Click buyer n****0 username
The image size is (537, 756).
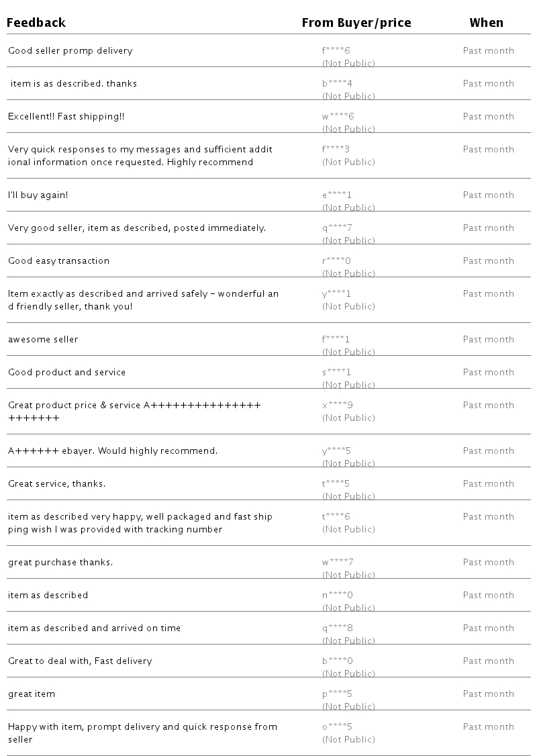338,596
